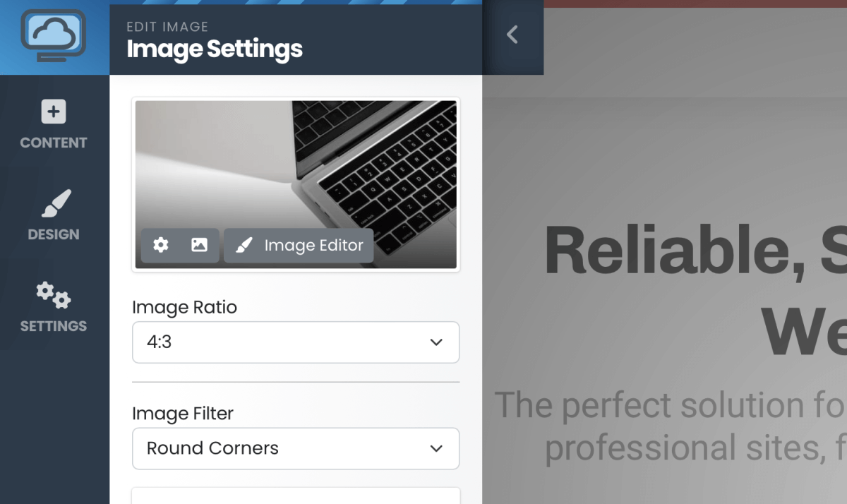
Task: Click the Image Settings panel title
Action: 215,49
